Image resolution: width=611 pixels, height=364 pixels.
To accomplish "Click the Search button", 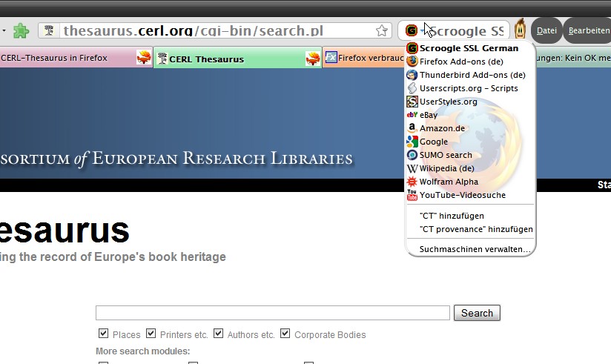I will 477,313.
